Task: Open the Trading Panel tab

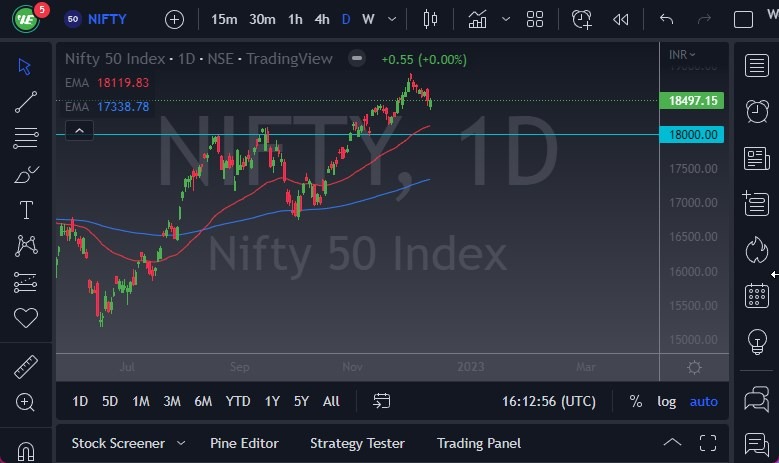Action: (x=479, y=443)
